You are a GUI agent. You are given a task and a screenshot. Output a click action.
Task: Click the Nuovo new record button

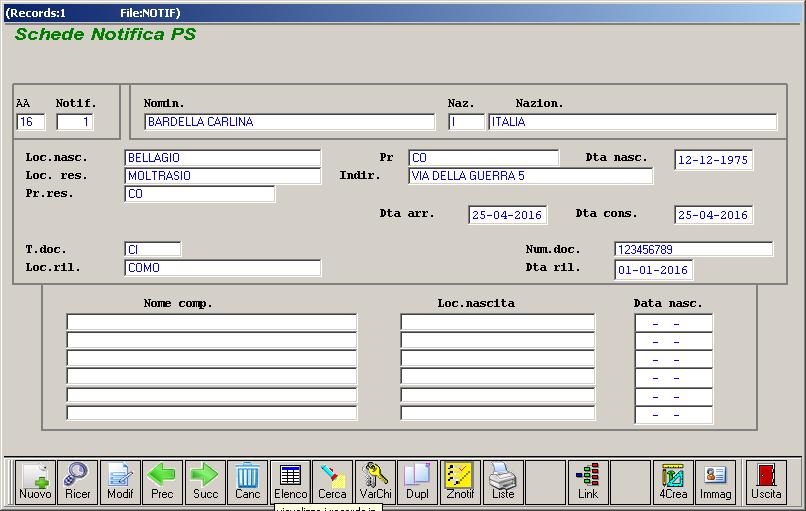35,482
